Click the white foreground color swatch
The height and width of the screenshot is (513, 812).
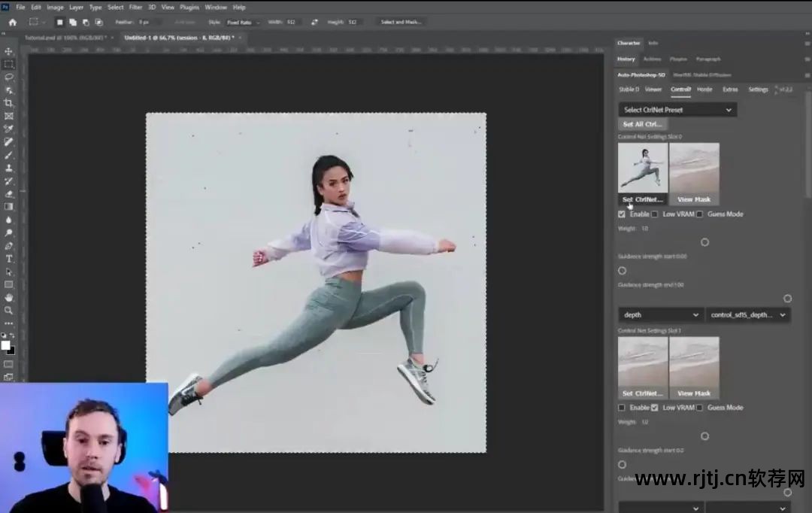6,345
